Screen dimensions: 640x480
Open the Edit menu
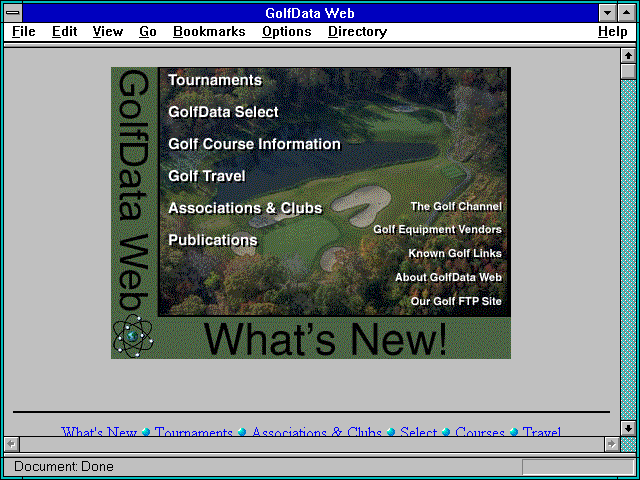64,32
